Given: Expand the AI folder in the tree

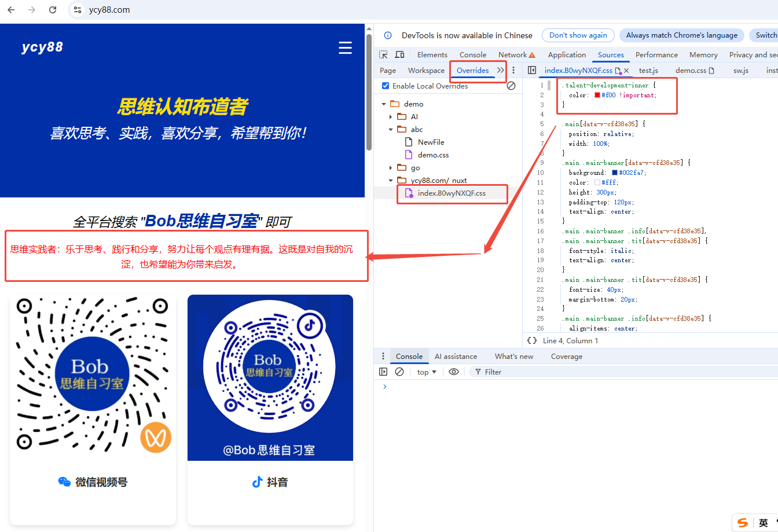Looking at the screenshot, I should (x=391, y=117).
